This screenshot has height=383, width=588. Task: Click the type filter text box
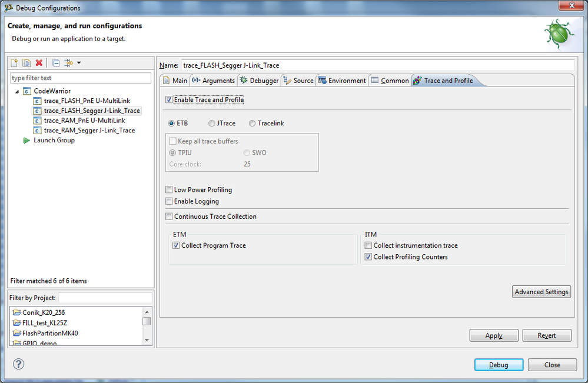81,78
